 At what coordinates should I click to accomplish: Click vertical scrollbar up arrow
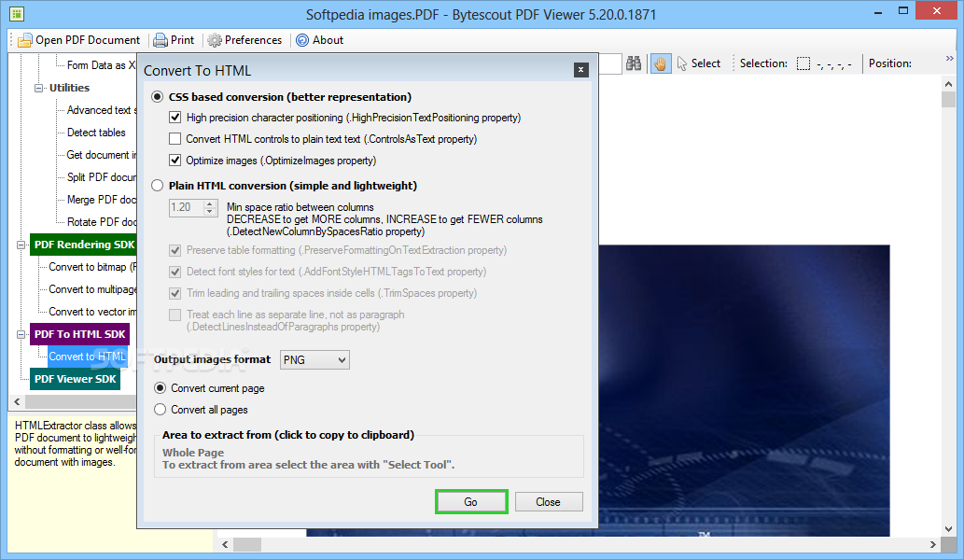pyautogui.click(x=949, y=84)
